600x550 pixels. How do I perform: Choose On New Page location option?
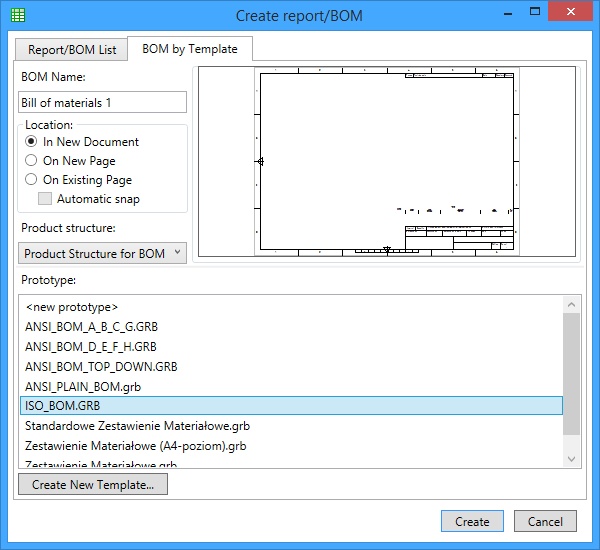(31, 161)
